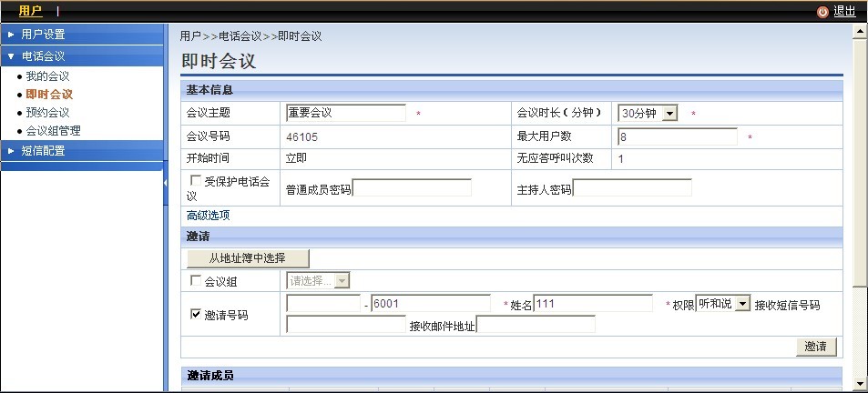
Task: Click the 用户 tab in top bar
Action: tap(30, 11)
